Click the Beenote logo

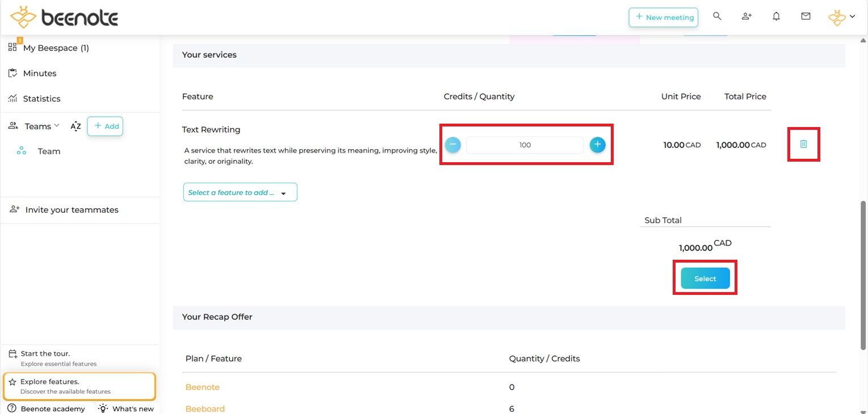tap(64, 18)
